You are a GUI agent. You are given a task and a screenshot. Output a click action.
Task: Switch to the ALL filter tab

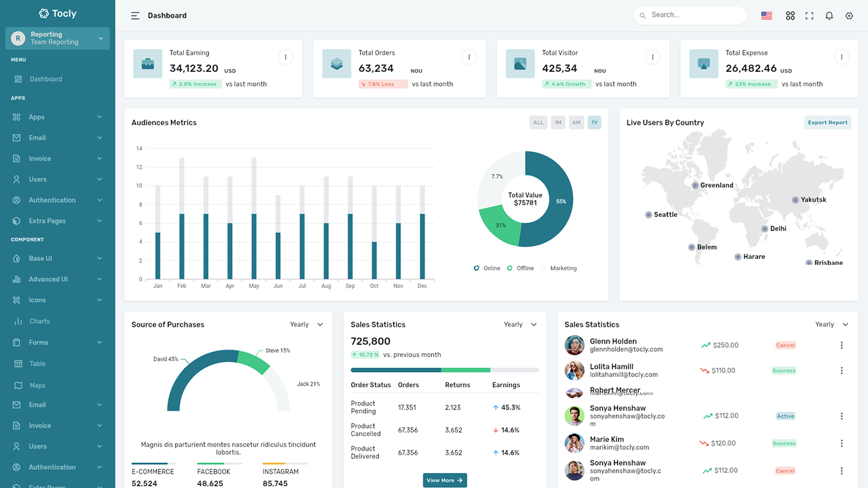538,122
